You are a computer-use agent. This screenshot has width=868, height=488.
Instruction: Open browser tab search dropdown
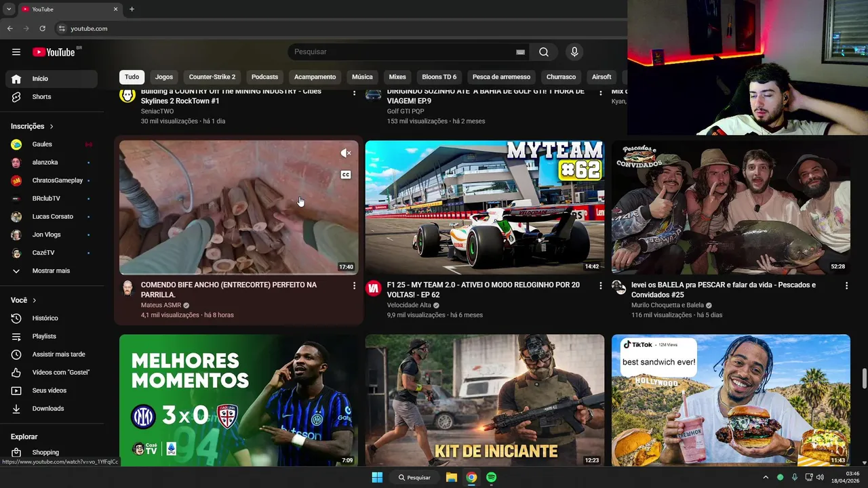pyautogui.click(x=9, y=9)
